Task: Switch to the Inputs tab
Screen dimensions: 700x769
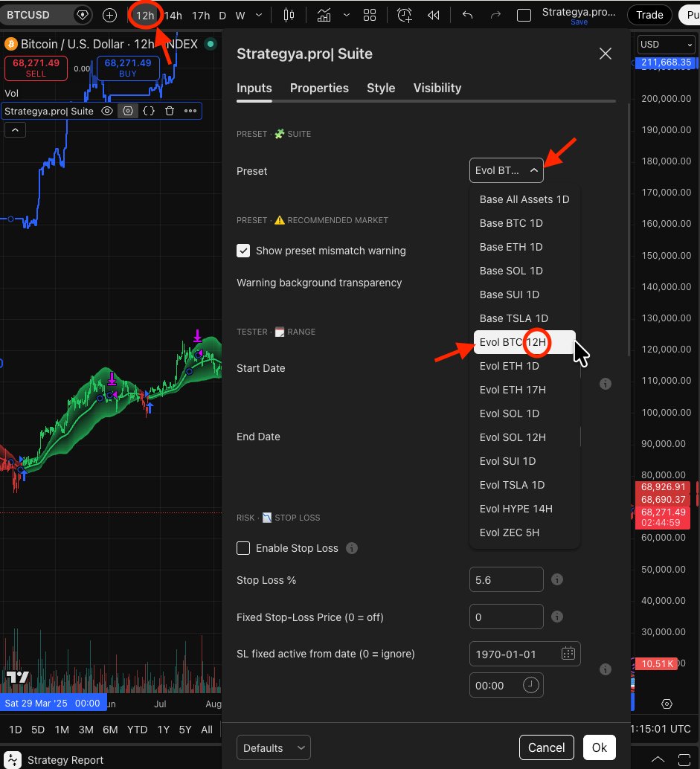Action: (x=254, y=88)
